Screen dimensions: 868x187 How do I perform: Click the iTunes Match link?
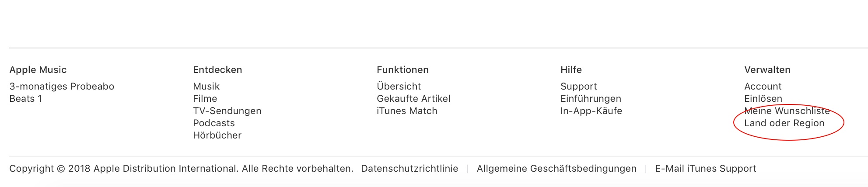tap(407, 111)
